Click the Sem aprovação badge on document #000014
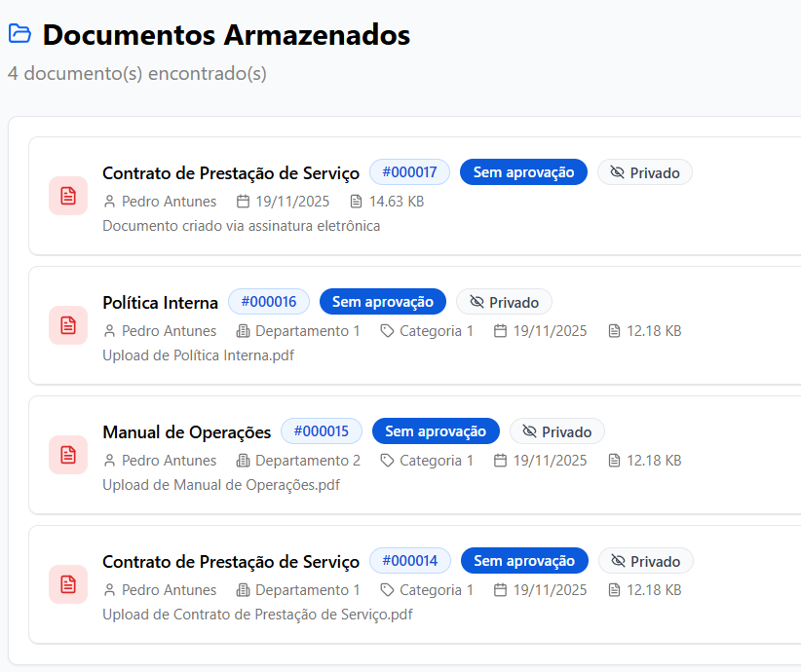 pos(524,560)
